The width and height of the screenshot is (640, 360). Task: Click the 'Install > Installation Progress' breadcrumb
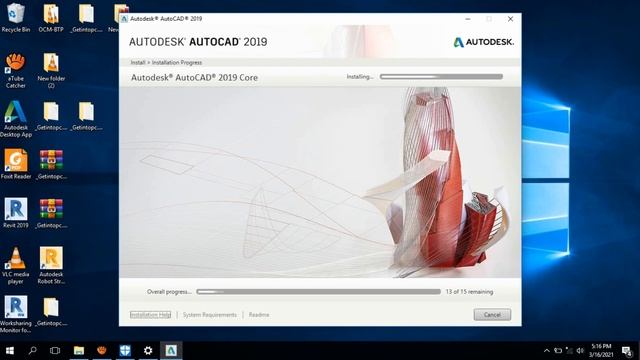[166, 62]
